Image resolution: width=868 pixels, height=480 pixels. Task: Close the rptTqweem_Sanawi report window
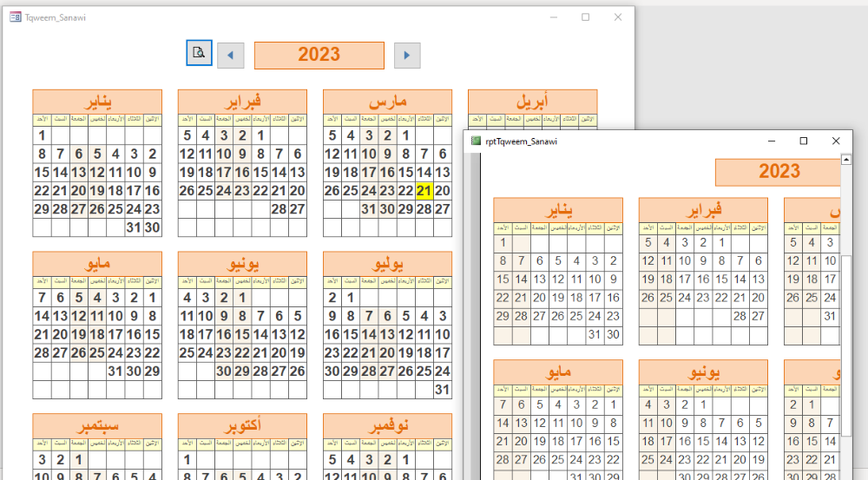pyautogui.click(x=836, y=141)
